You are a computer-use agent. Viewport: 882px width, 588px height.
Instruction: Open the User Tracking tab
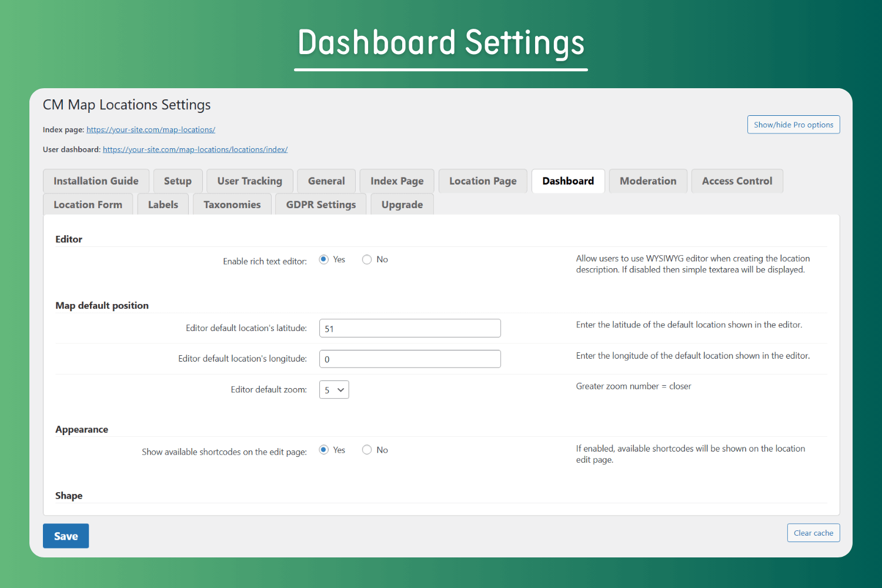coord(250,181)
